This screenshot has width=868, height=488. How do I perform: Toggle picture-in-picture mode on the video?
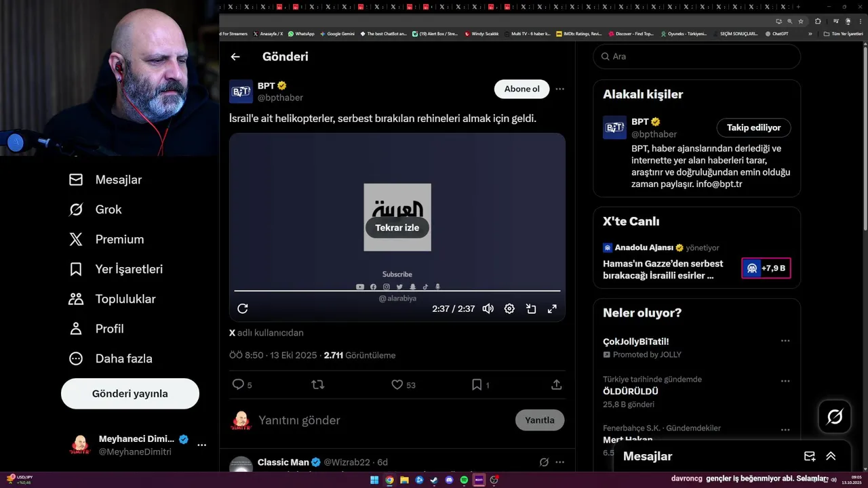(x=531, y=309)
